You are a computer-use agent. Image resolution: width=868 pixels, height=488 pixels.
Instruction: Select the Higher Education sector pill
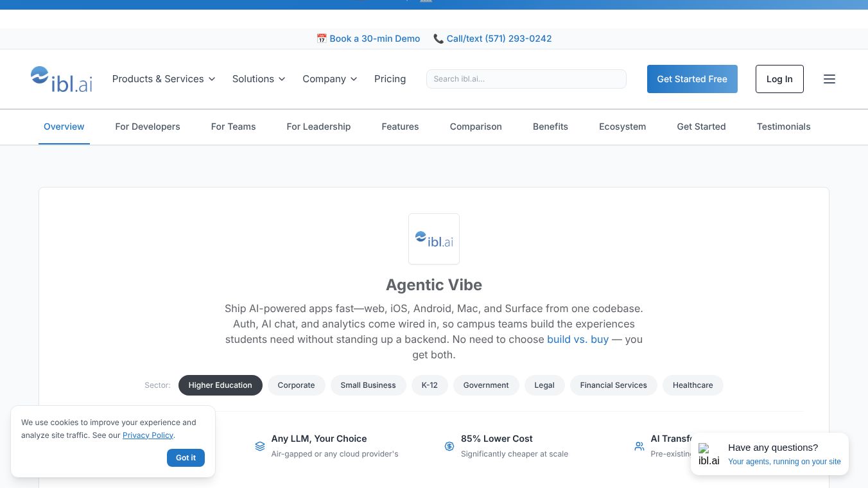(220, 385)
